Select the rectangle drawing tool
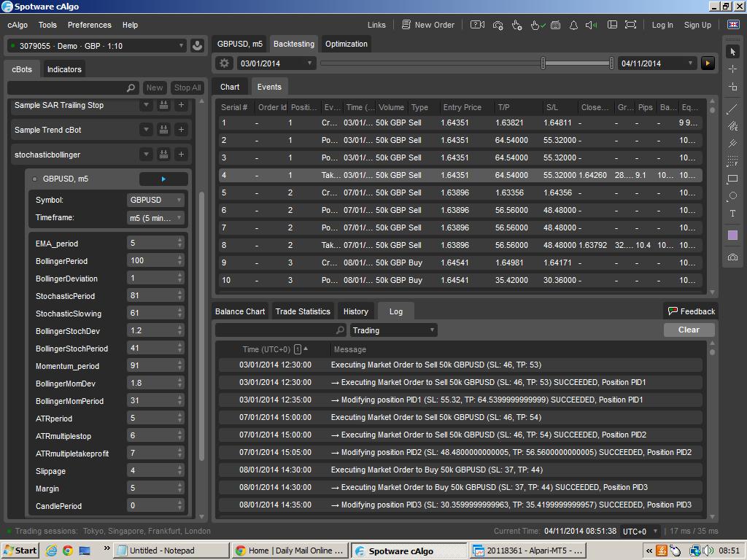The image size is (747, 560). coord(732,179)
